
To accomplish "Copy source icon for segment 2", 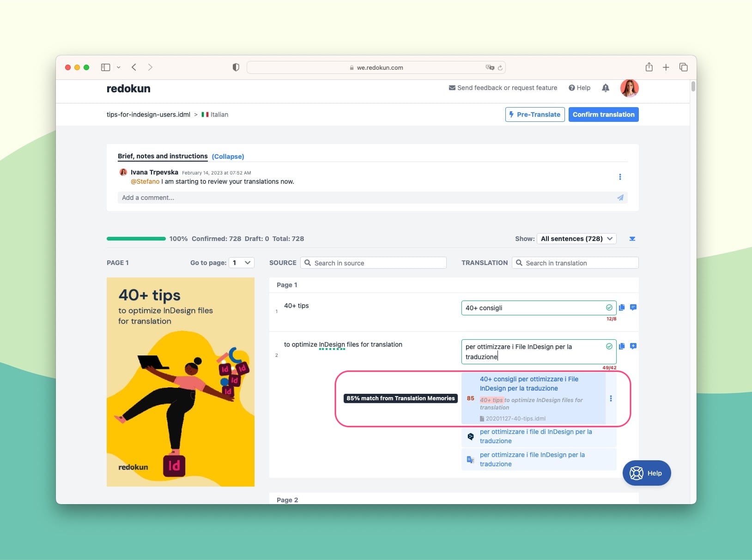I will [x=622, y=346].
